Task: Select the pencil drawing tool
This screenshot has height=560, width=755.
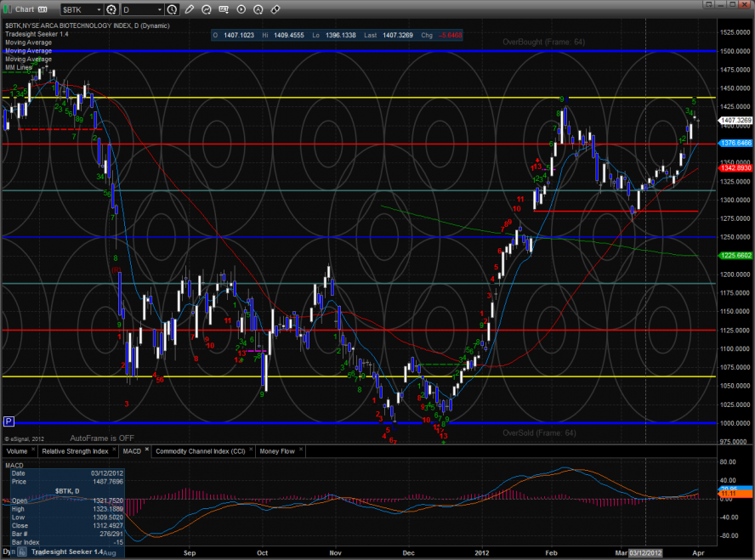Action: click(189, 9)
